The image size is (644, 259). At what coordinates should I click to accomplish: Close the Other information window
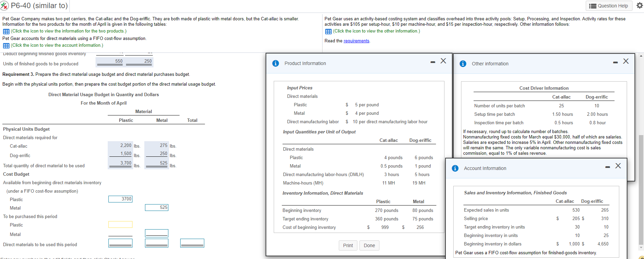tap(626, 61)
